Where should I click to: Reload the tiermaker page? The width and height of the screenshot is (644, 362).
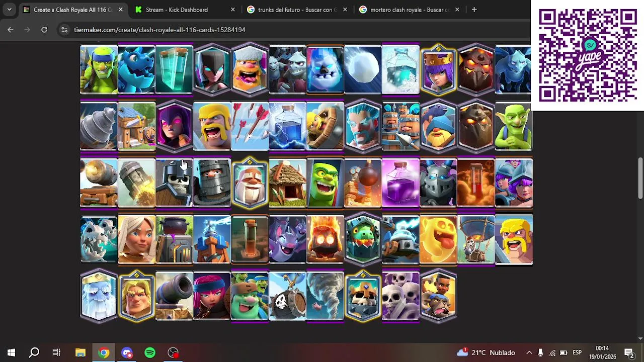(44, 30)
